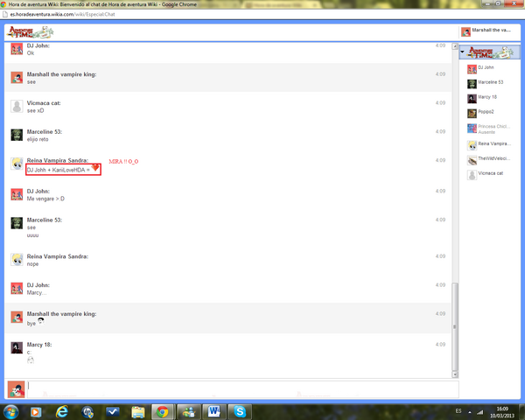Screen dimensions: 525x420
Task: Select Marceline 53 avatar in user list
Action: [472, 84]
